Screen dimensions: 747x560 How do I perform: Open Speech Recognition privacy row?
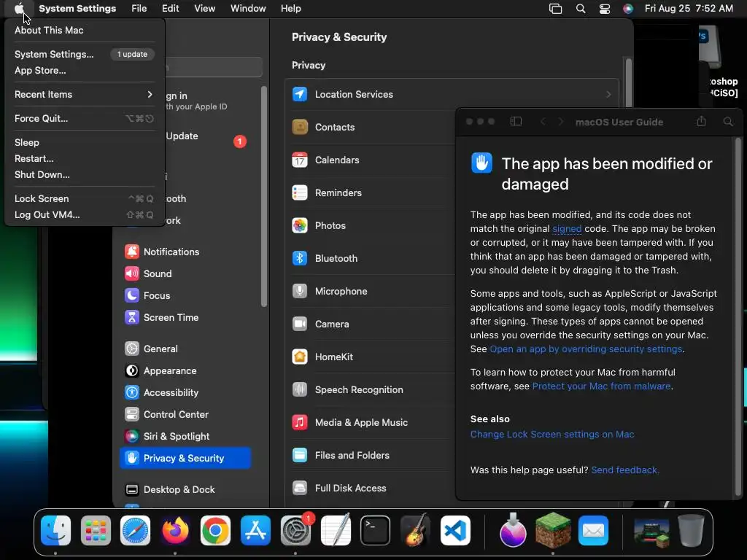coord(371,389)
